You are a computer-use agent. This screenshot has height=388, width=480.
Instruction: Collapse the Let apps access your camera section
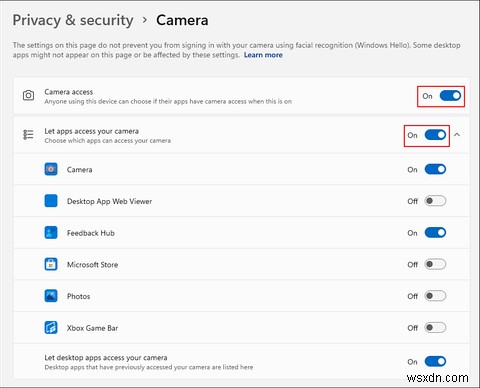457,135
